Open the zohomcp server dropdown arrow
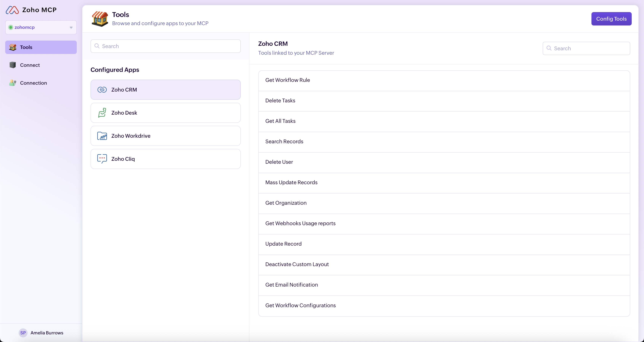Image resolution: width=644 pixels, height=342 pixels. click(71, 28)
